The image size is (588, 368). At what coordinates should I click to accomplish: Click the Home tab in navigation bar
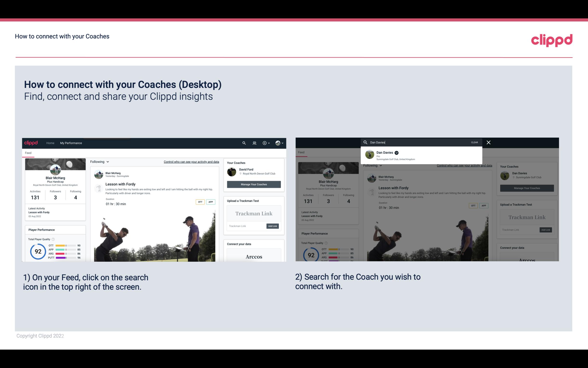50,143
